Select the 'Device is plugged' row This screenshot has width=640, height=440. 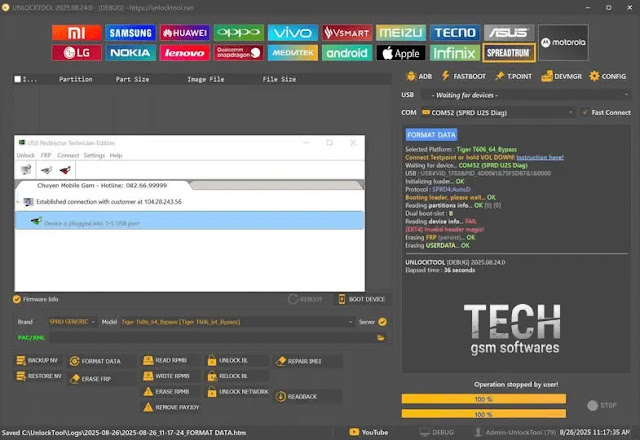point(189,221)
